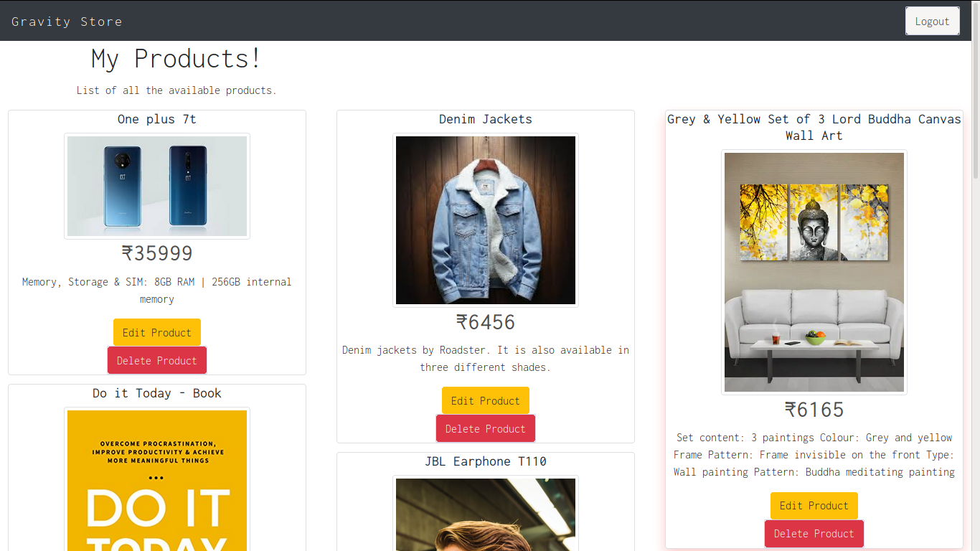Click the JBL Earphone T110 image
980x551 pixels.
tap(486, 514)
